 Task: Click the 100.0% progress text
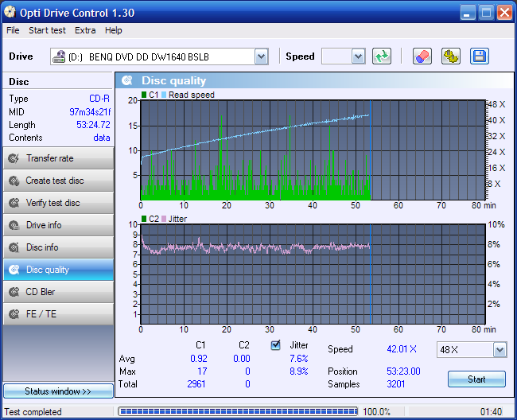pyautogui.click(x=376, y=412)
